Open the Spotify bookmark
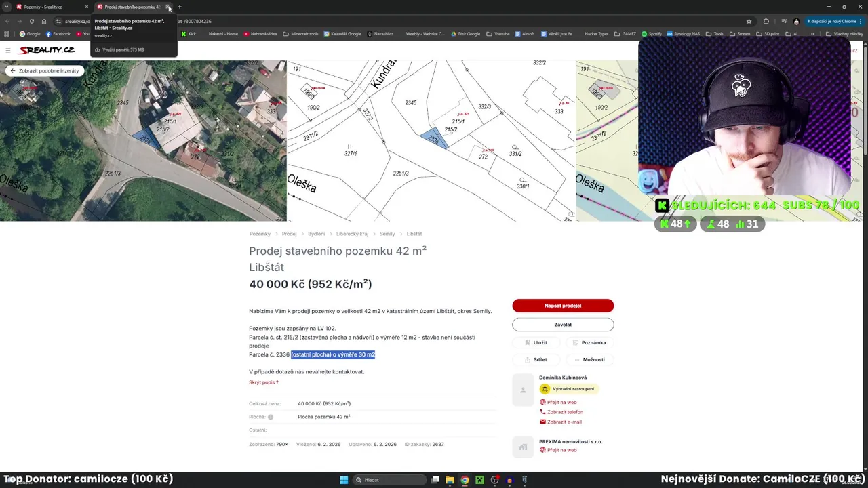This screenshot has height=488, width=868. click(651, 34)
